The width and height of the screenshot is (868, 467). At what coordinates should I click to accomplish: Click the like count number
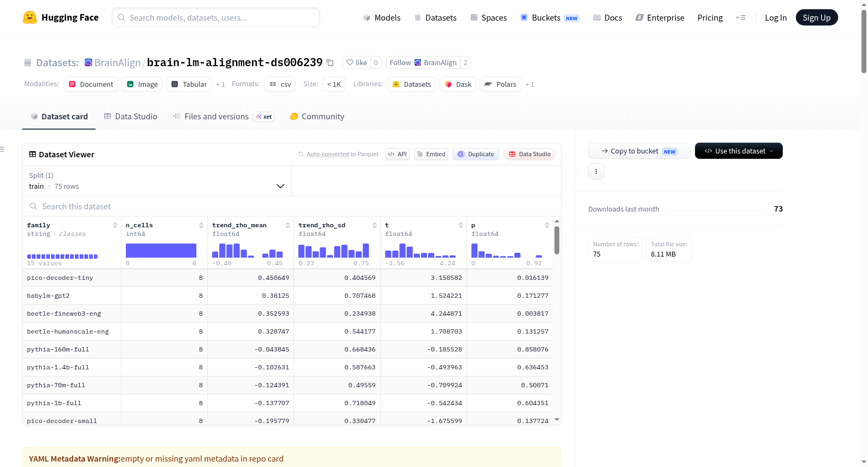click(376, 62)
